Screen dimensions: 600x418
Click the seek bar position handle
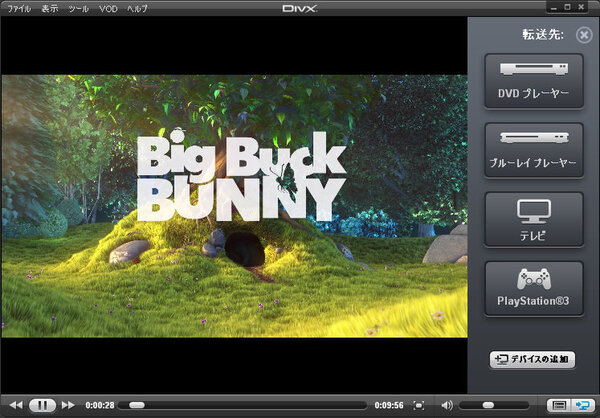coord(137,405)
